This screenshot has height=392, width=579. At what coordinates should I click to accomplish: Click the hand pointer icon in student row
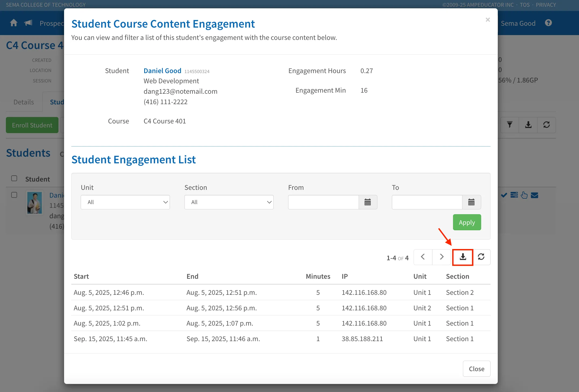524,195
